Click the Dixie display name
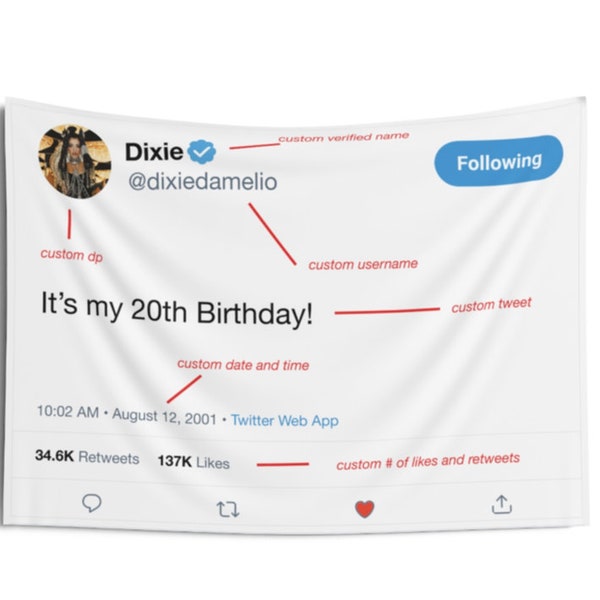Screen dimensions: 600x600 [x=154, y=152]
